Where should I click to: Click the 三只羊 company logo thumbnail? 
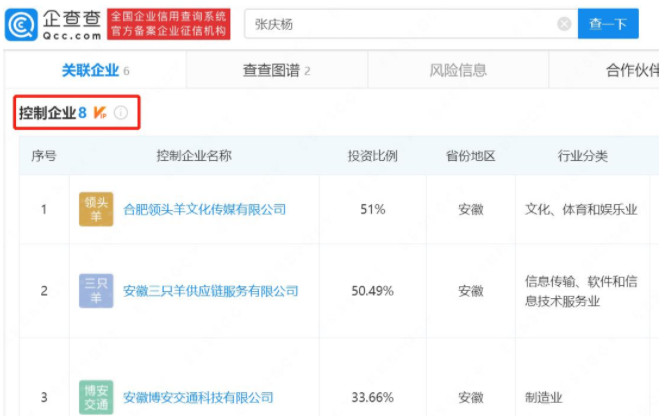[96, 291]
